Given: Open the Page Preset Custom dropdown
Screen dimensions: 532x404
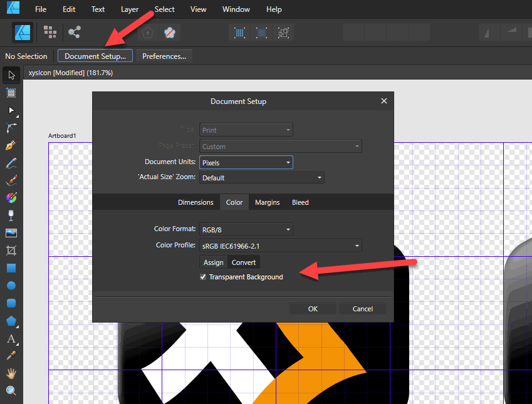Looking at the screenshot, I should coord(281,146).
